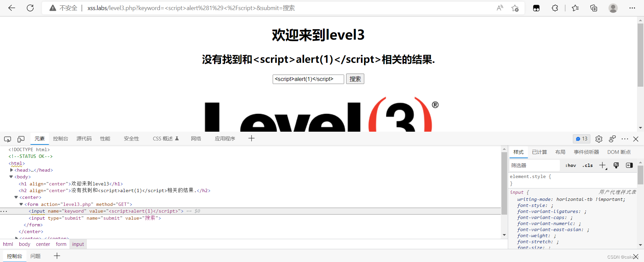This screenshot has width=644, height=262.
Task: Add more tools with the plus tab
Action: [252, 138]
